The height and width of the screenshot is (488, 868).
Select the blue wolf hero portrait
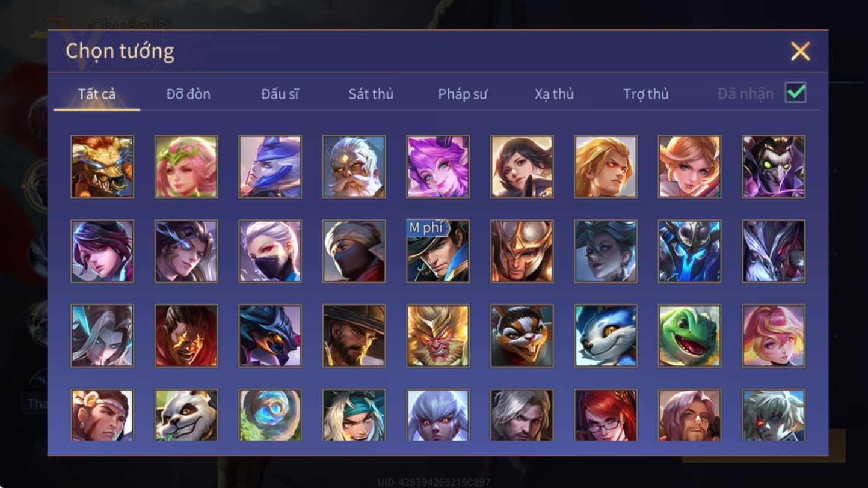click(606, 336)
